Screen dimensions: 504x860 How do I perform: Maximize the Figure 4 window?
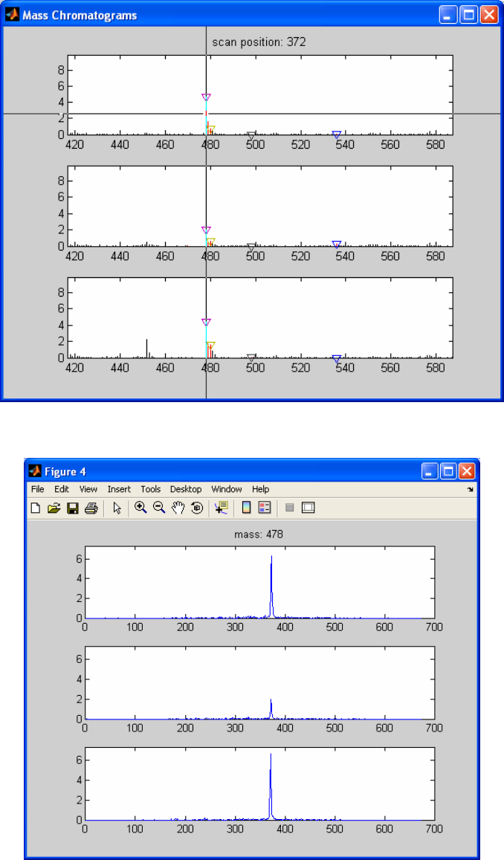tap(448, 471)
